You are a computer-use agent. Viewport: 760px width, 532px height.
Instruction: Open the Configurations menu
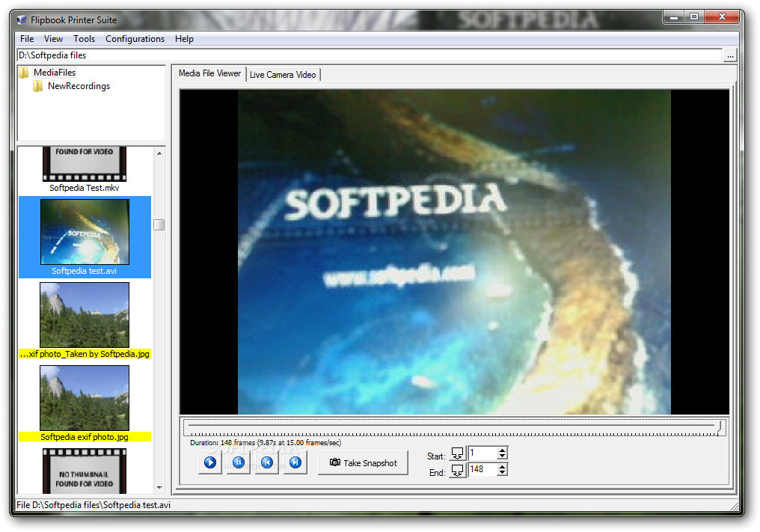(135, 39)
